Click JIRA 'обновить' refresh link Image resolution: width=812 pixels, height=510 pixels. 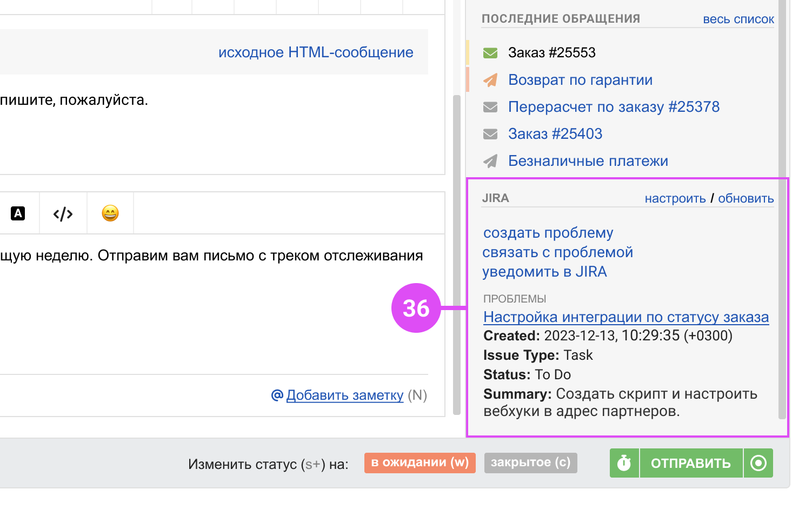746,198
